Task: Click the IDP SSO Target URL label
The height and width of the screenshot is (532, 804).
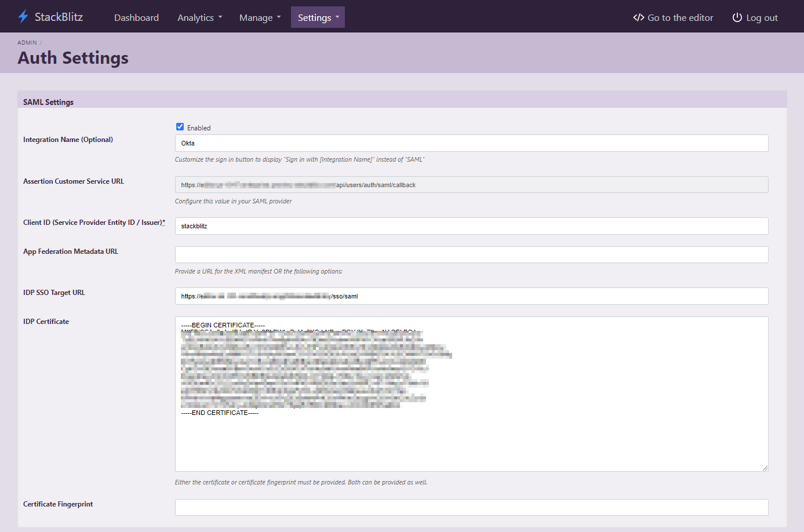Action: click(x=54, y=293)
